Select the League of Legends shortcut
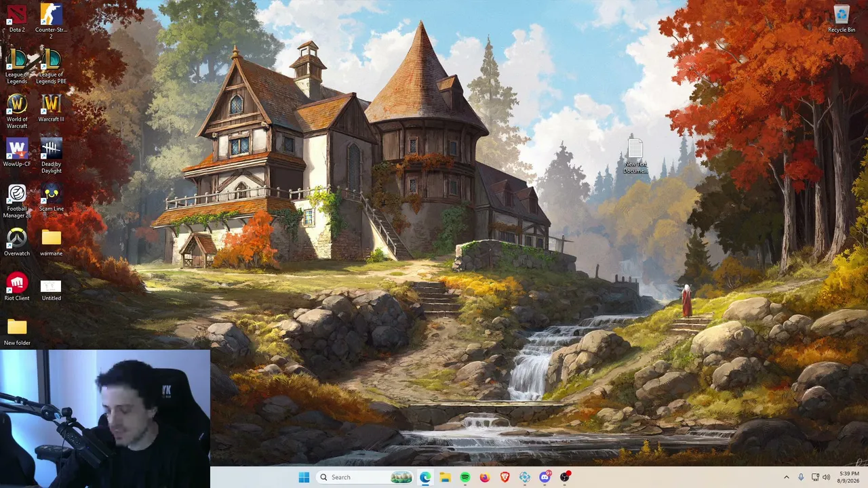868x488 pixels. point(17,66)
